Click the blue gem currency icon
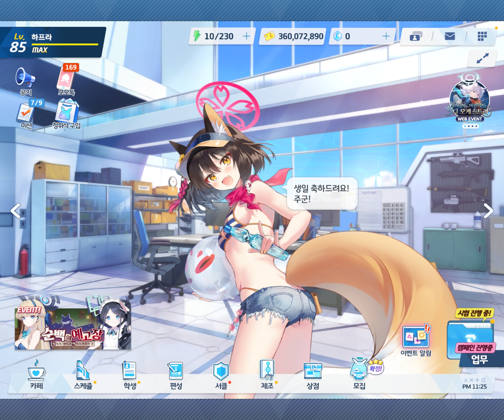The image size is (504, 420). (x=337, y=36)
